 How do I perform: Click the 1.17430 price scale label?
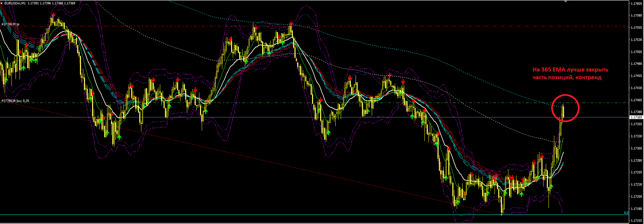coord(636,88)
